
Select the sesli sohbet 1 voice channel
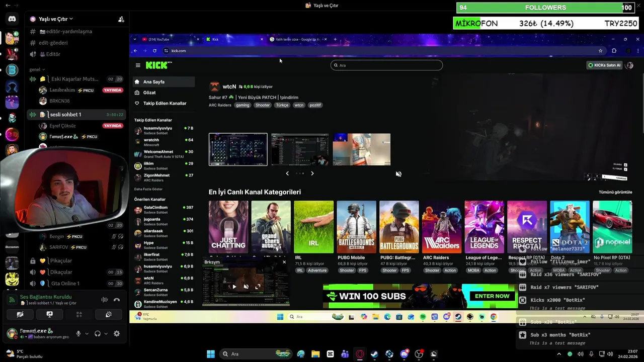[x=75, y=115]
